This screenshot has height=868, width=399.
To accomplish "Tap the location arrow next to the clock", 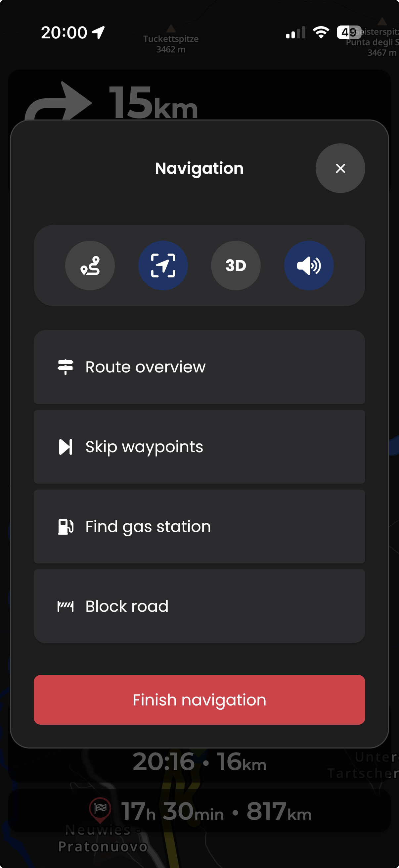I will 98,33.
